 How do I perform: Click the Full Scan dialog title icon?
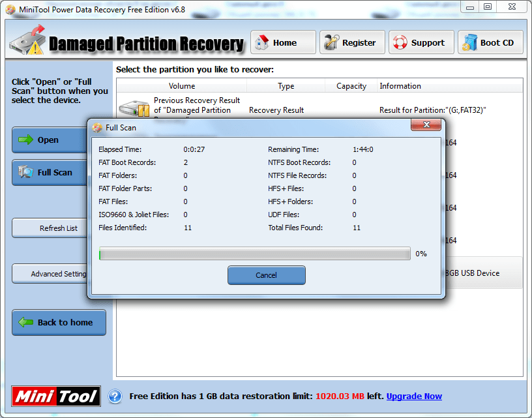[97, 128]
